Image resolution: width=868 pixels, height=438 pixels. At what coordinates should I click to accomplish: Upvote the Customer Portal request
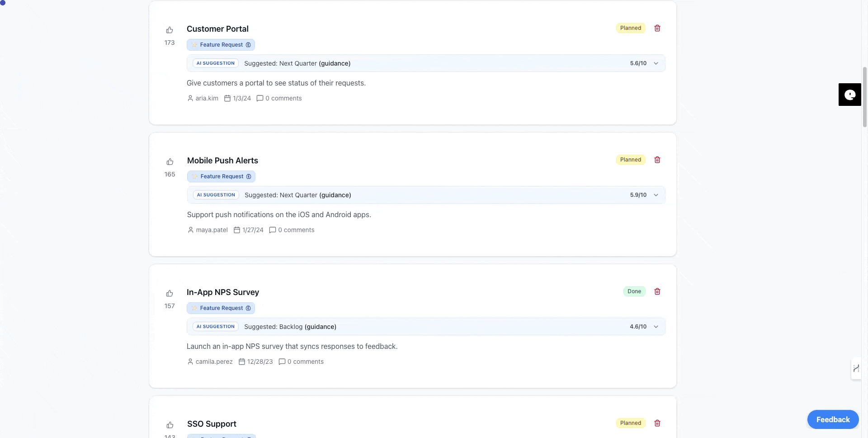click(170, 30)
